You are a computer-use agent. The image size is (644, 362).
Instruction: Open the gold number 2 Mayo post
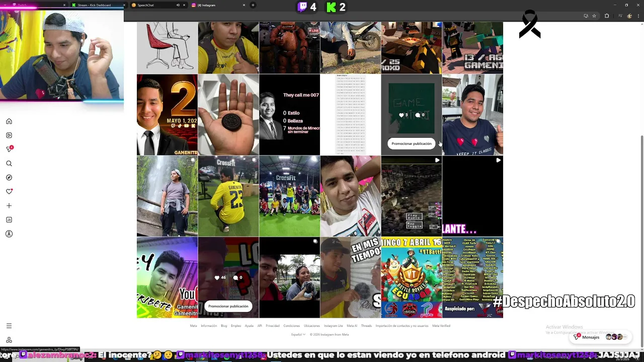click(167, 115)
